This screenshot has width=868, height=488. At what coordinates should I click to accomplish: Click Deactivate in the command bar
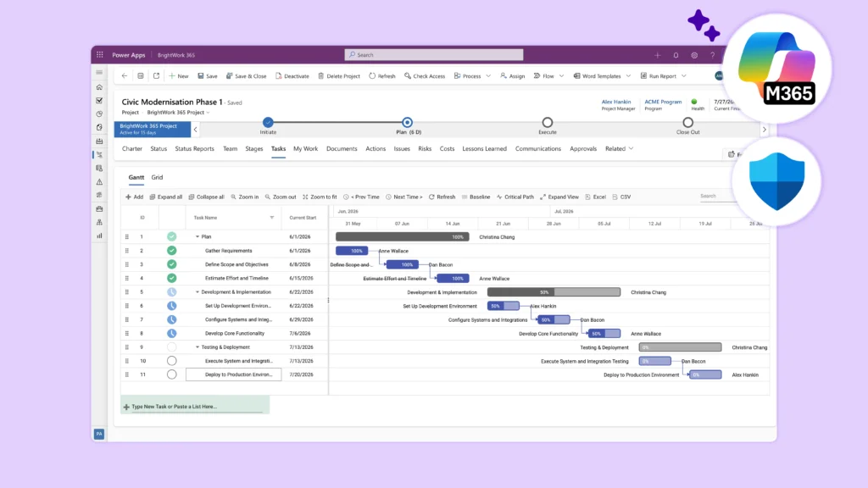pyautogui.click(x=292, y=75)
